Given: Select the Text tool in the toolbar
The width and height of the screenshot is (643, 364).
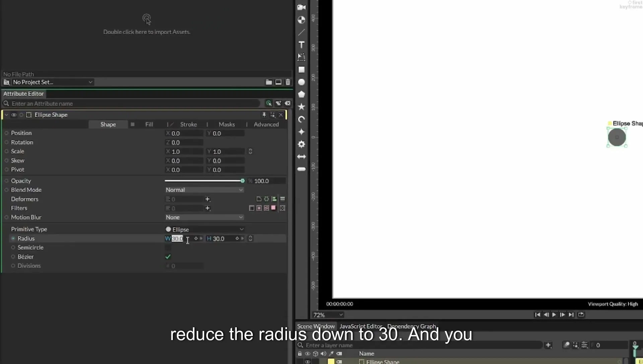Looking at the screenshot, I should [x=301, y=45].
